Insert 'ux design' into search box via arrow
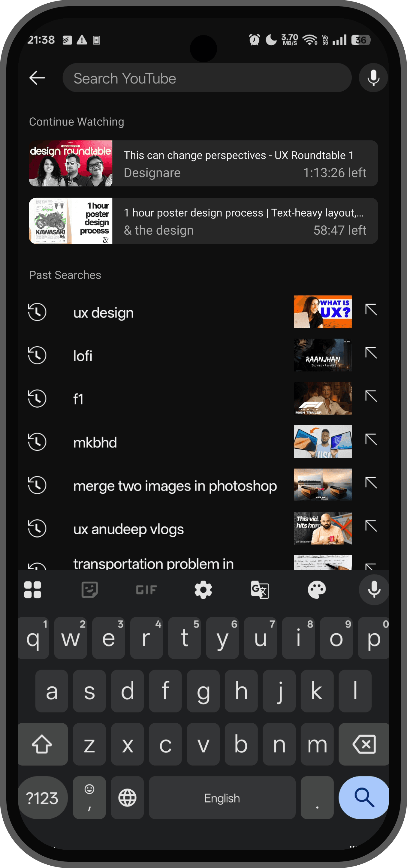 [x=371, y=309]
